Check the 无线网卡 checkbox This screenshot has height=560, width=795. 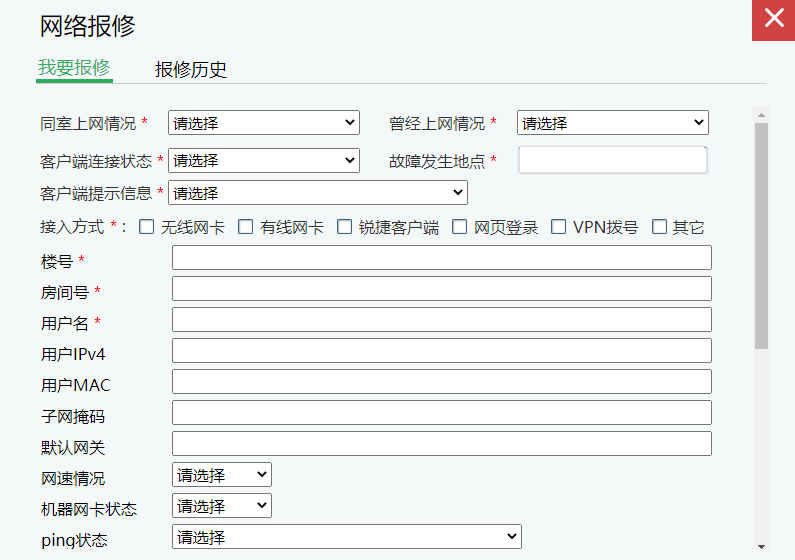click(147, 227)
